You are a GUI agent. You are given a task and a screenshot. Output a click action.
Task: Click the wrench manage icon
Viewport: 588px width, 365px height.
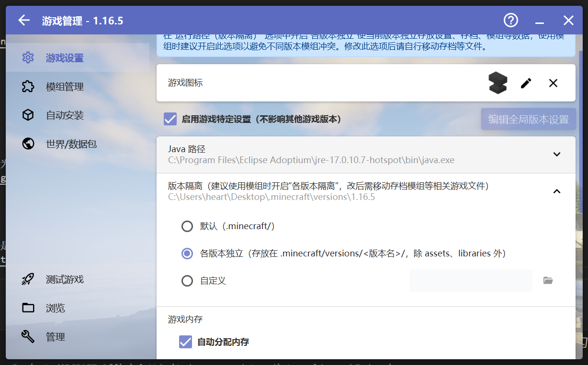[28, 337]
